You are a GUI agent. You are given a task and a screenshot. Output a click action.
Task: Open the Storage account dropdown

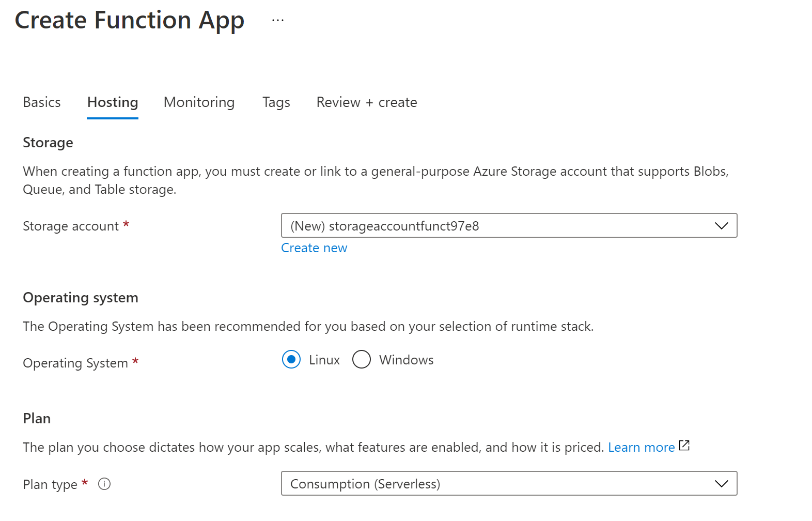508,226
